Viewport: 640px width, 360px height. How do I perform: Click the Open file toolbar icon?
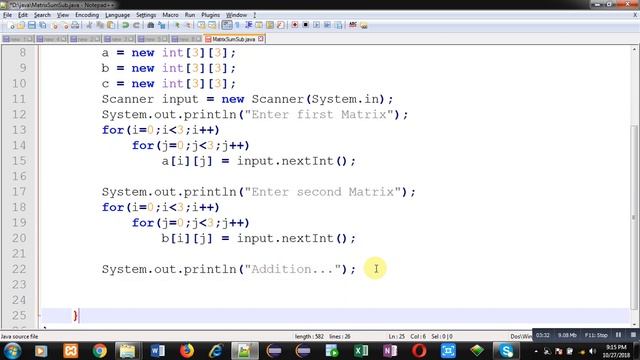coord(21,25)
